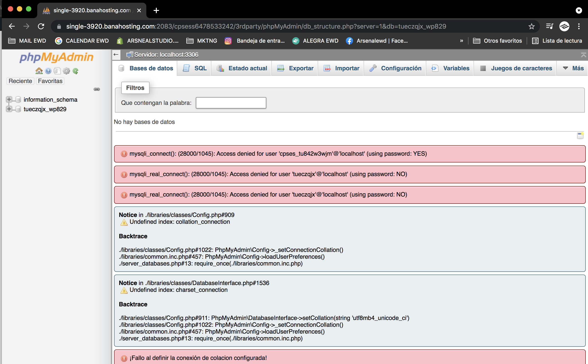The width and height of the screenshot is (588, 364).
Task: Open ARSNEALSTUDIO bookmark
Action: [147, 41]
